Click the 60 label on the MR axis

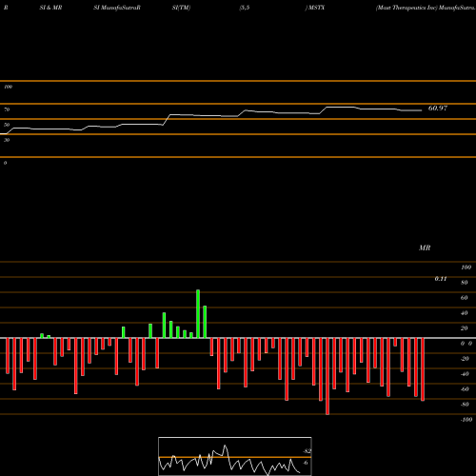[x=464, y=298]
